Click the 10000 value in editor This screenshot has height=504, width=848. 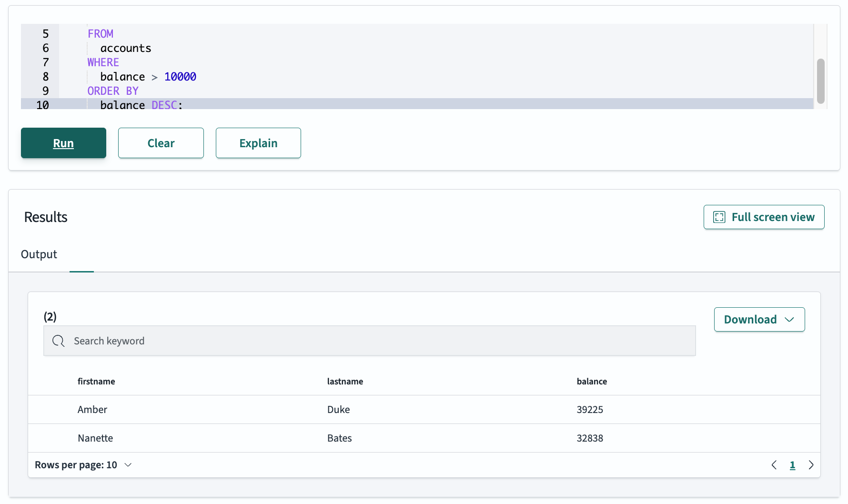pos(180,77)
